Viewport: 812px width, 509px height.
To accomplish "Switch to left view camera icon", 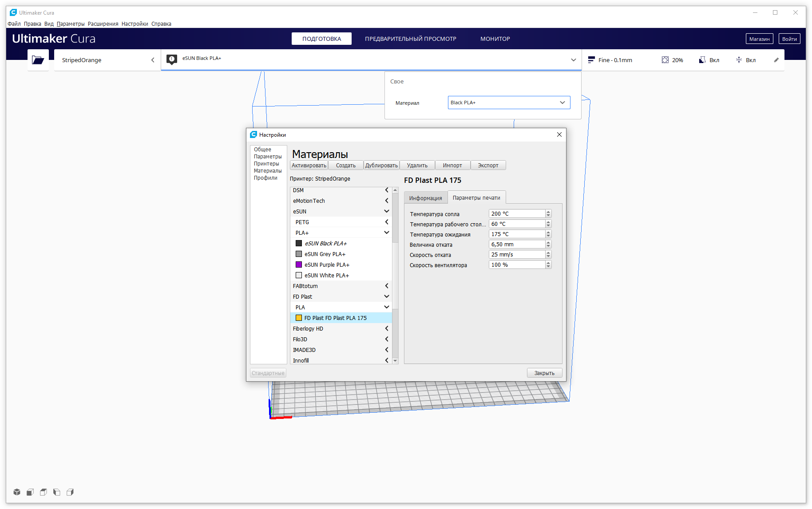I will [x=57, y=492].
